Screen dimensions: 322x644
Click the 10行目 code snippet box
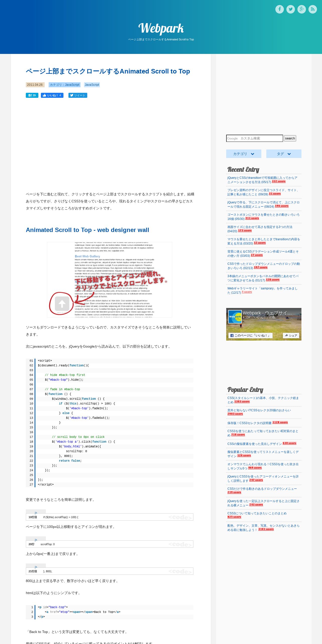pos(110,517)
